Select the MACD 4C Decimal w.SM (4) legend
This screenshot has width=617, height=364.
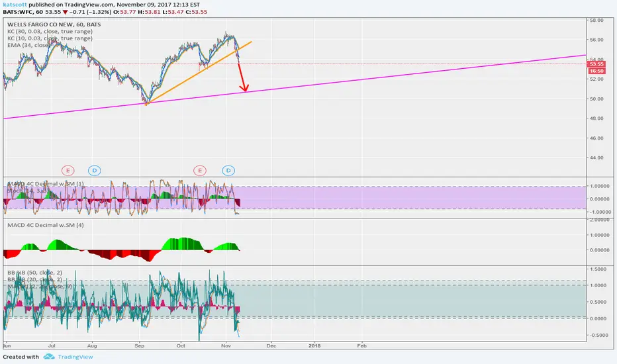(46, 225)
